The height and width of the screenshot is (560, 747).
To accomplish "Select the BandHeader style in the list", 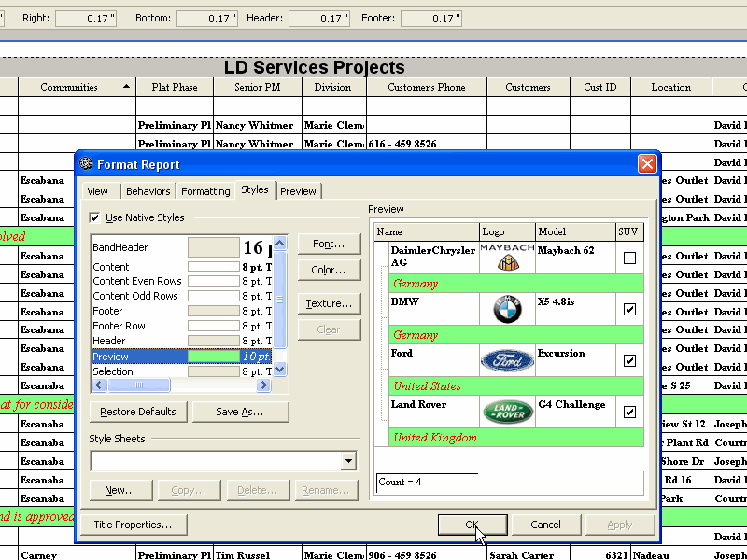I will pos(120,247).
